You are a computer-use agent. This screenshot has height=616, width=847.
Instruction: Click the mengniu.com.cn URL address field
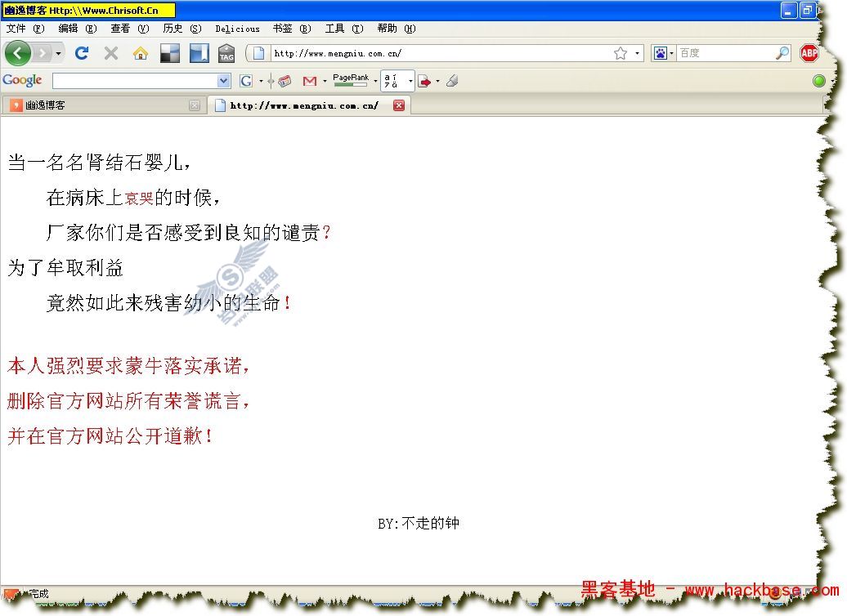440,53
